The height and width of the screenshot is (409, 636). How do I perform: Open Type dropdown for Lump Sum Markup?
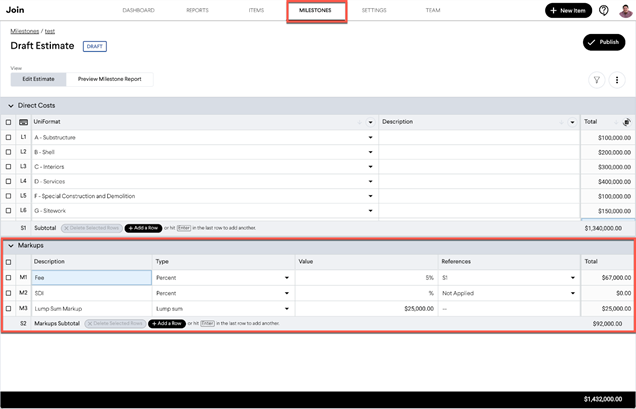point(287,309)
